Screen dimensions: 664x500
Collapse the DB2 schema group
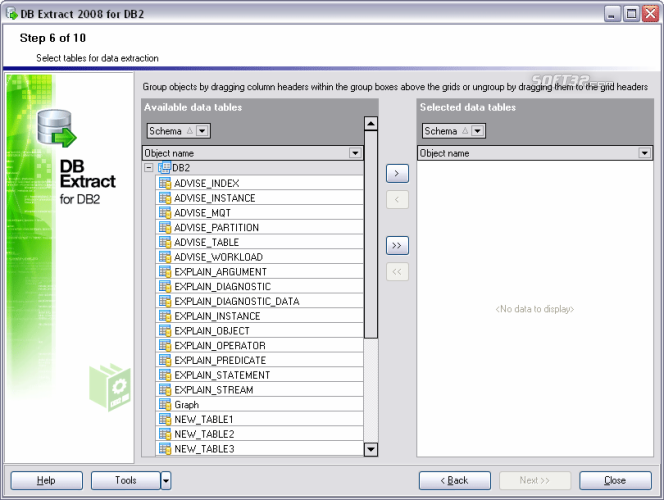point(148,168)
